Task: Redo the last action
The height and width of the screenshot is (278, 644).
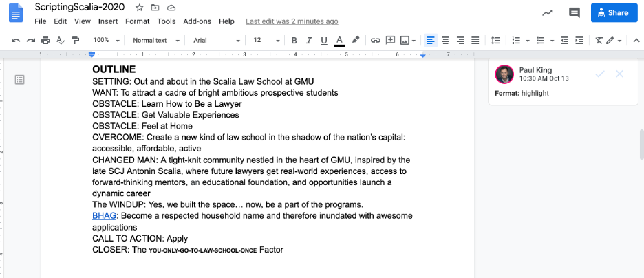Action: (31, 40)
